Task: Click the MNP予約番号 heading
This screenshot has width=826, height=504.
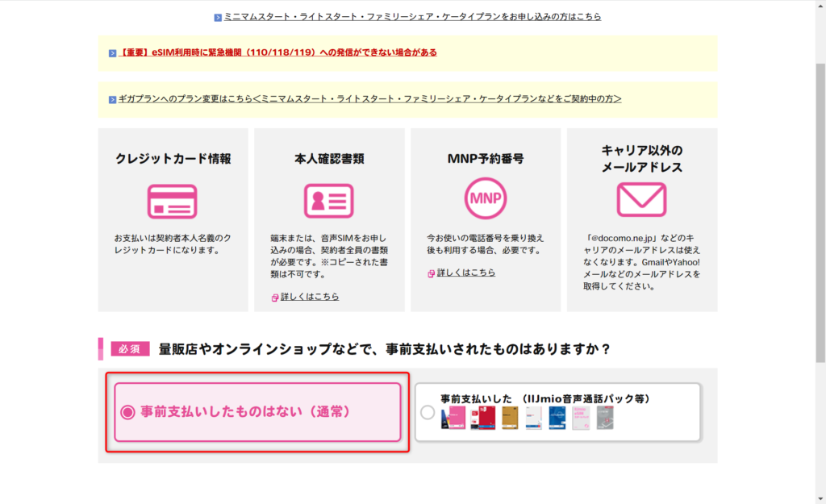Action: point(485,159)
